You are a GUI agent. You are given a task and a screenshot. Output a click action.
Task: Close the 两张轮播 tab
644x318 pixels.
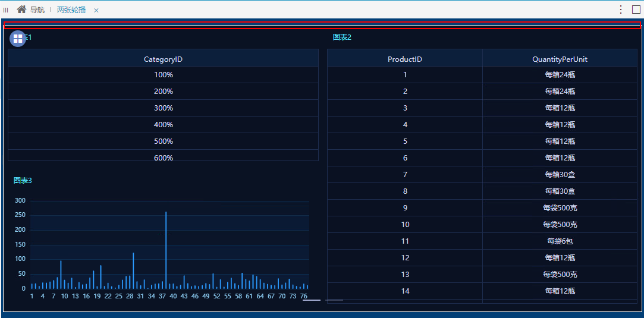pos(96,10)
